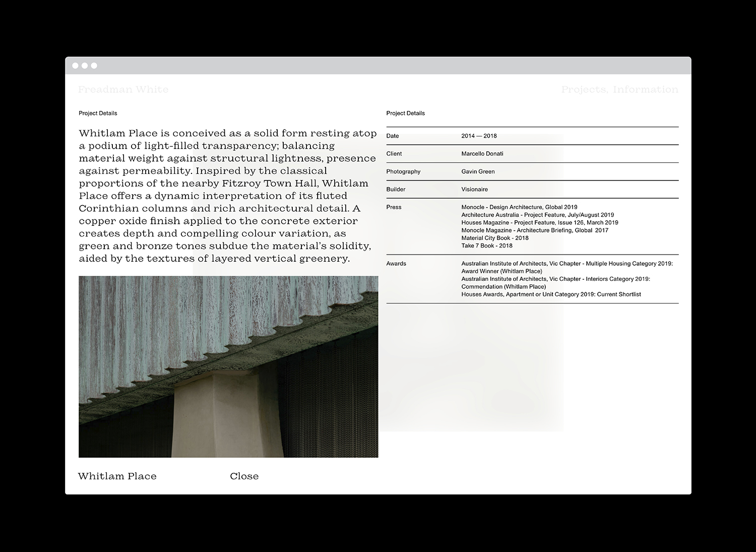Click the second window control dot
The image size is (756, 552).
click(85, 66)
